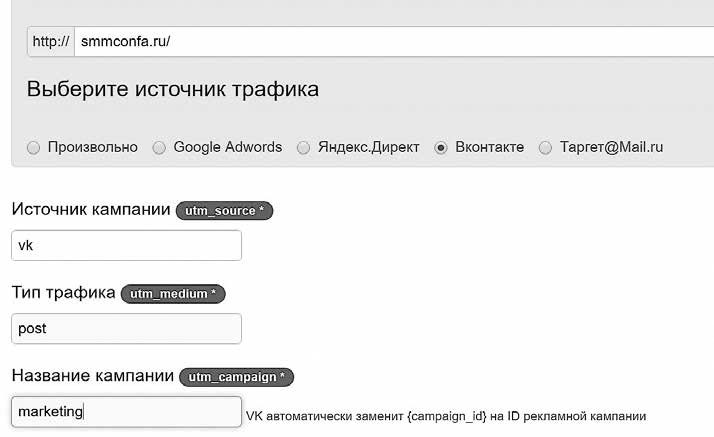Click the Тип трафика label
This screenshot has height=437, width=714.
coord(63,293)
